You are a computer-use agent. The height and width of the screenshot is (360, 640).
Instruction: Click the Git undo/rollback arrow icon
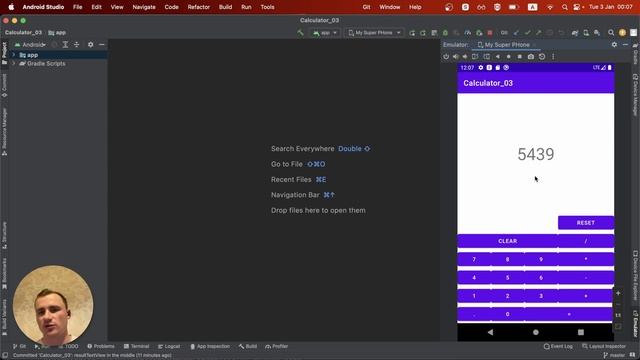point(561,33)
